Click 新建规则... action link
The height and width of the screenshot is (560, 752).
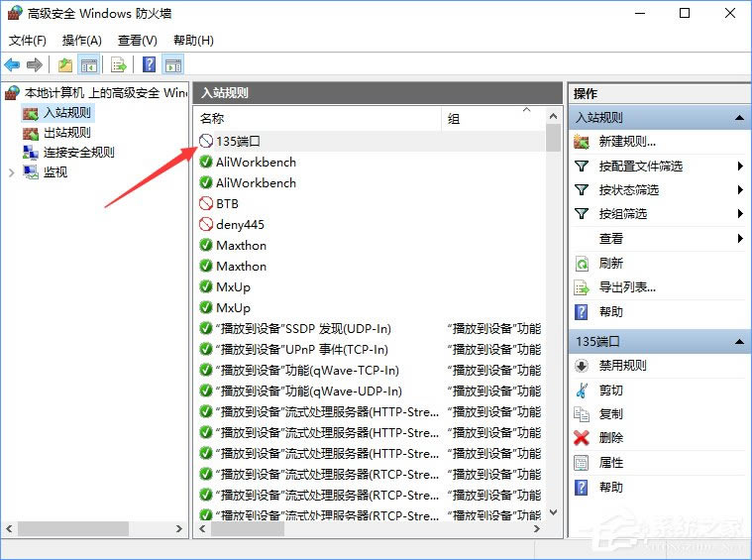[627, 142]
